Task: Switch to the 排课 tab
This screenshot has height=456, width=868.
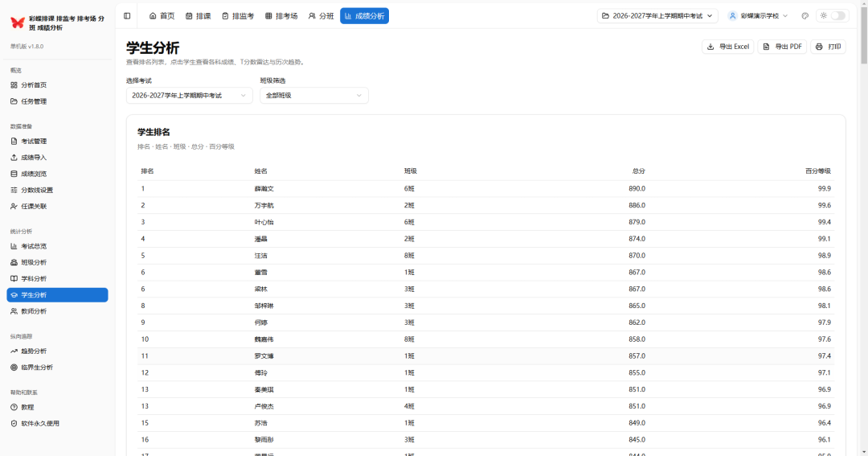Action: tap(199, 16)
